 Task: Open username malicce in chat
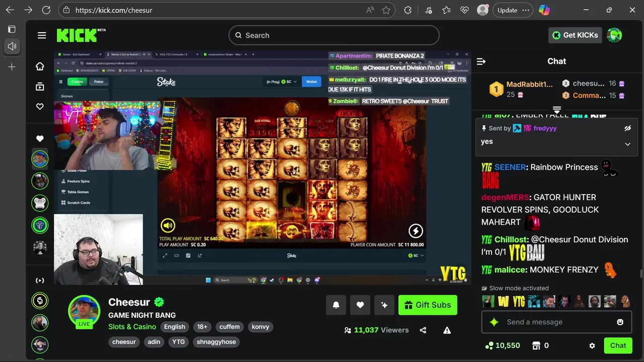point(511,269)
